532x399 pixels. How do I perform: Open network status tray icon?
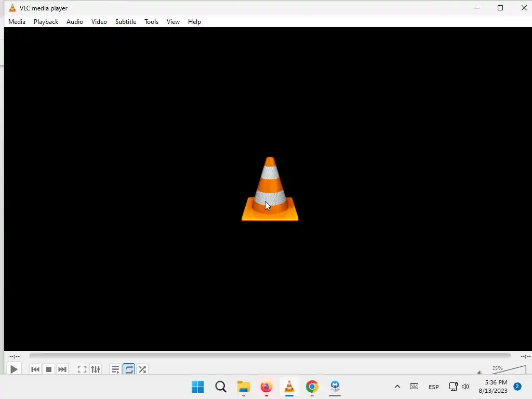click(453, 387)
